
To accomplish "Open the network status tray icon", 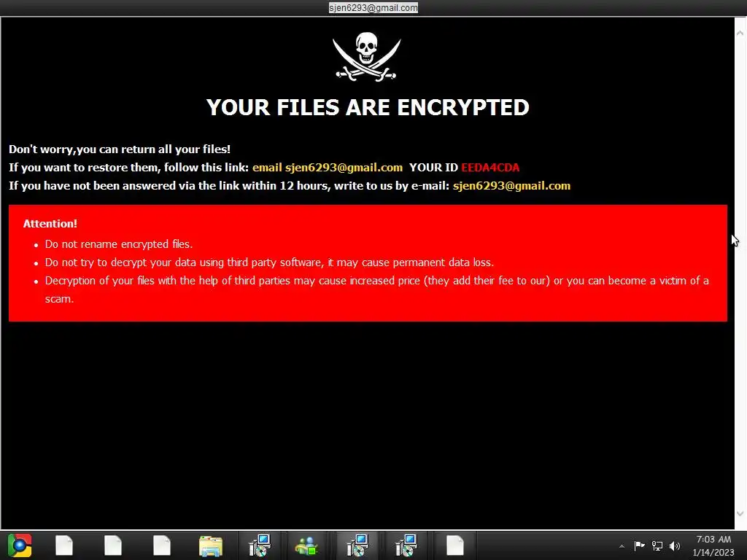I will click(x=657, y=545).
